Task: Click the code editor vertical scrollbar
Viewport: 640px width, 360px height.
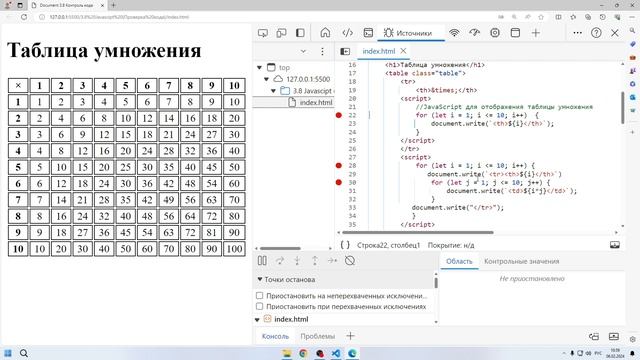Action: pos(622,107)
